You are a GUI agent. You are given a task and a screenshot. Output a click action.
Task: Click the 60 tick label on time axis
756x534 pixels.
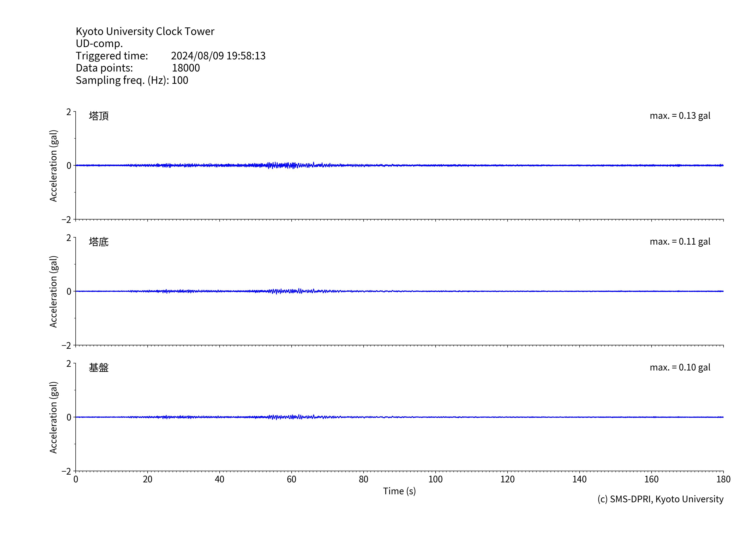click(x=291, y=479)
